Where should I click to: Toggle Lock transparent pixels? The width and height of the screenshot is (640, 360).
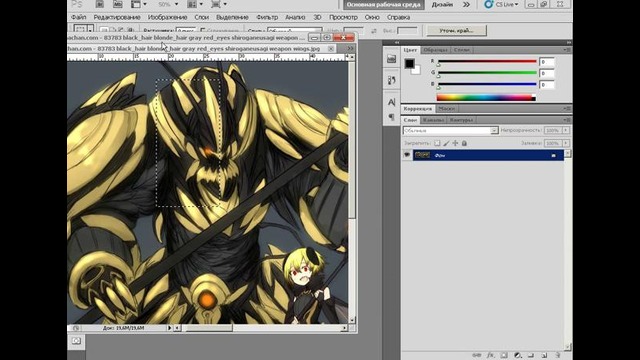point(437,143)
